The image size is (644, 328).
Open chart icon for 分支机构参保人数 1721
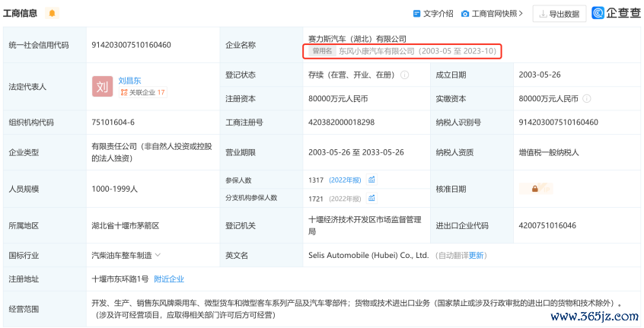[371, 199]
